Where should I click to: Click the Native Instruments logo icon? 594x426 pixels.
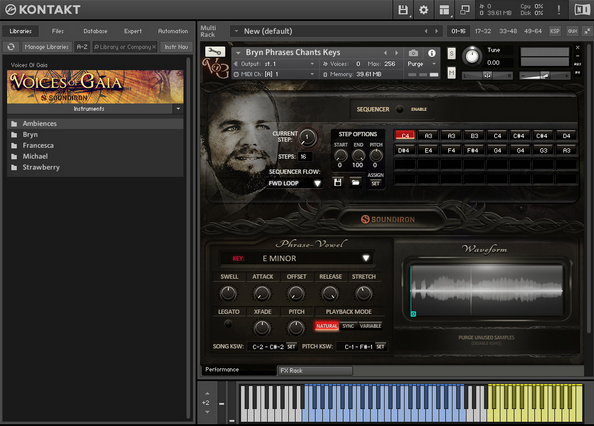[581, 10]
